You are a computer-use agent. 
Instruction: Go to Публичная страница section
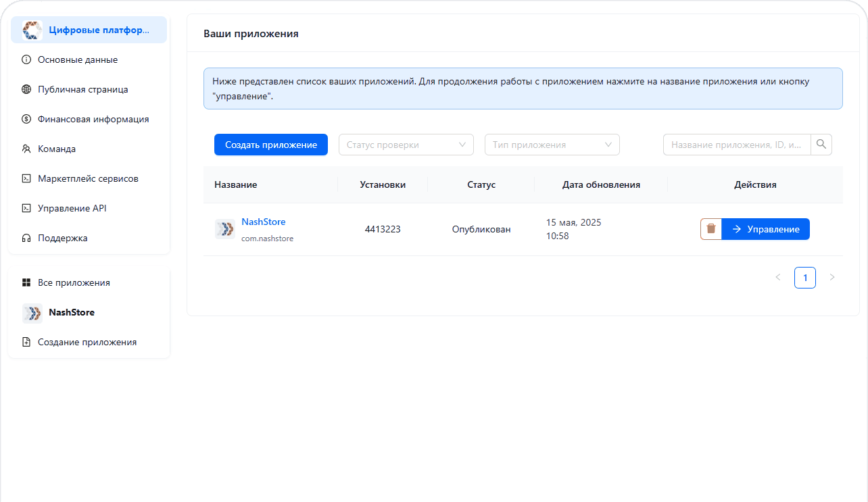[x=89, y=89]
